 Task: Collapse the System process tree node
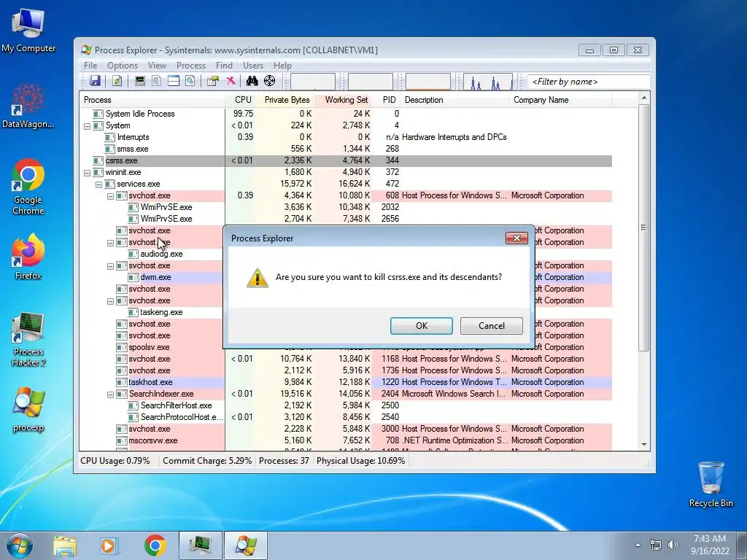(88, 126)
